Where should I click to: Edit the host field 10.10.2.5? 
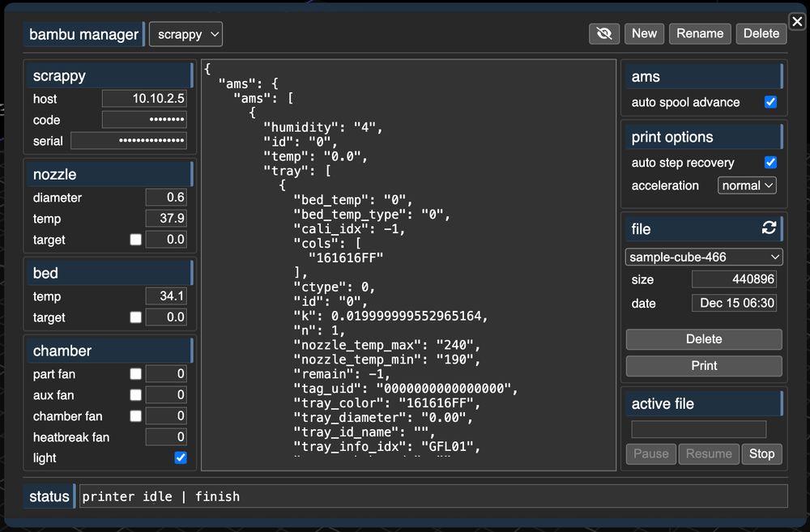click(x=144, y=98)
